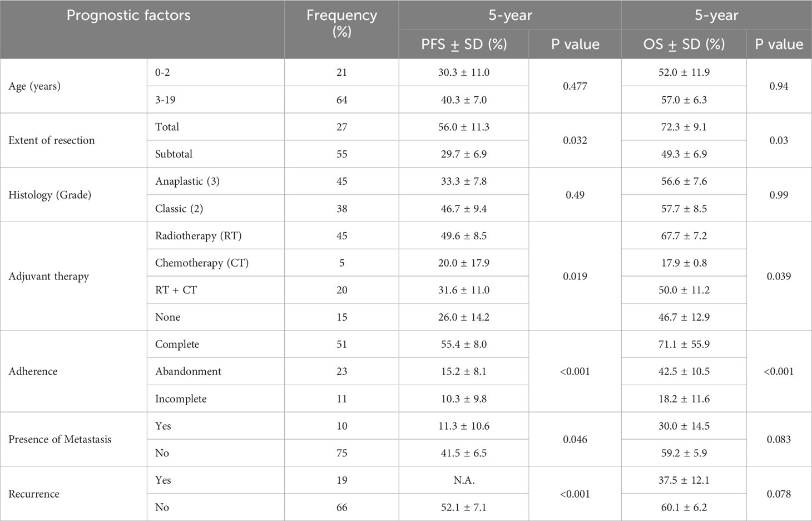Click the OS ± SD (%) subheader
Image resolution: width=812 pixels, height=521 pixels.
pos(684,45)
